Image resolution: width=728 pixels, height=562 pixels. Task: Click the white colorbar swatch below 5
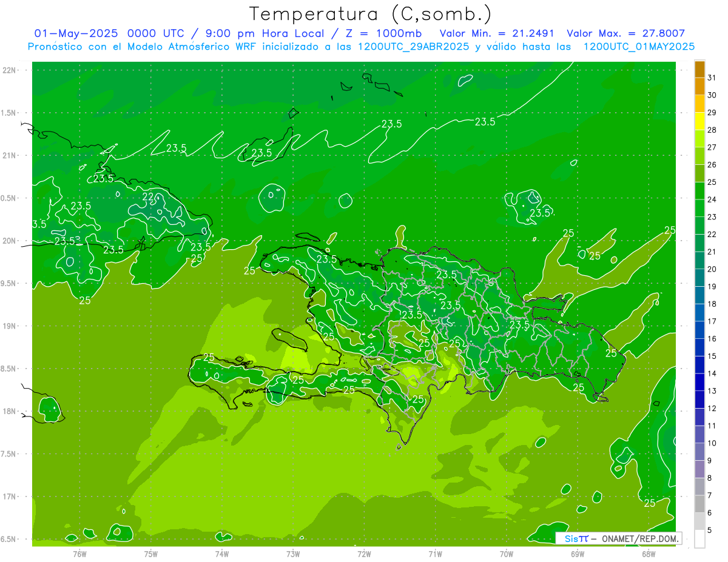click(699, 539)
